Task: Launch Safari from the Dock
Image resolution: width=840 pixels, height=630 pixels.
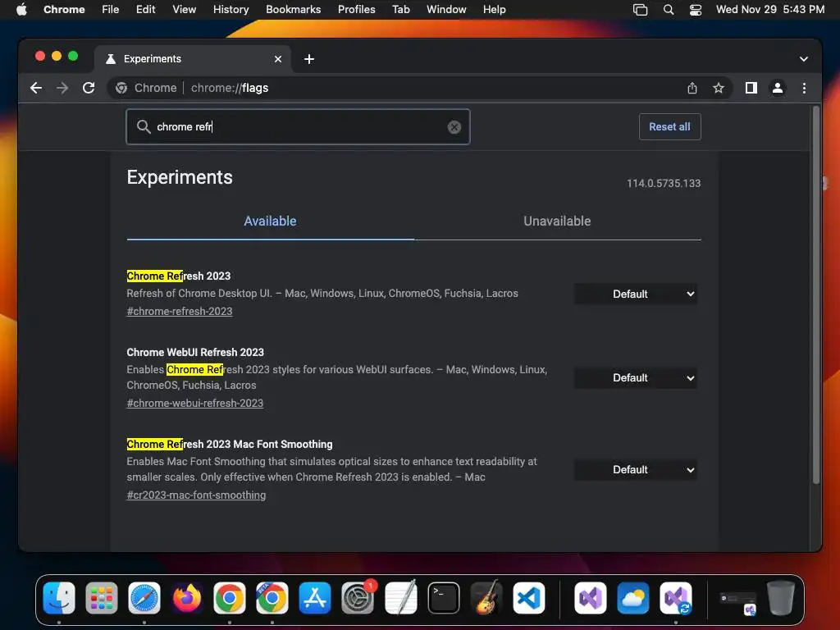Action: [x=144, y=598]
